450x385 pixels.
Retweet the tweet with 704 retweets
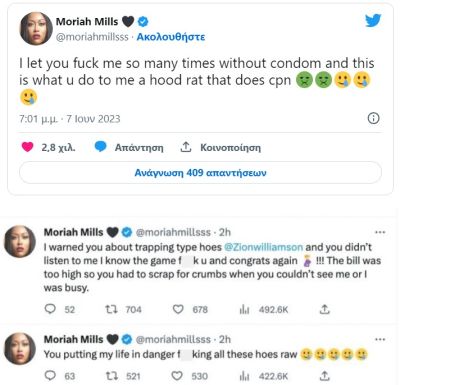111,309
